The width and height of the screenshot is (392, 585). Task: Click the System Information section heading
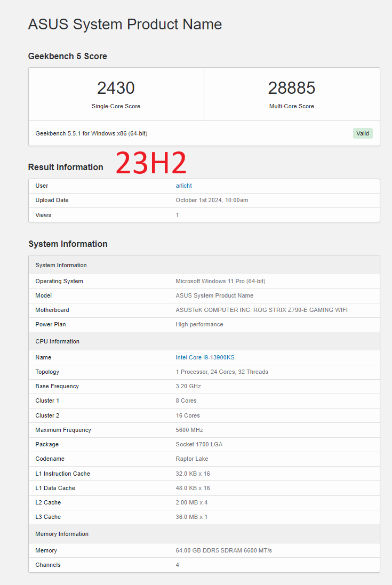pyautogui.click(x=68, y=244)
